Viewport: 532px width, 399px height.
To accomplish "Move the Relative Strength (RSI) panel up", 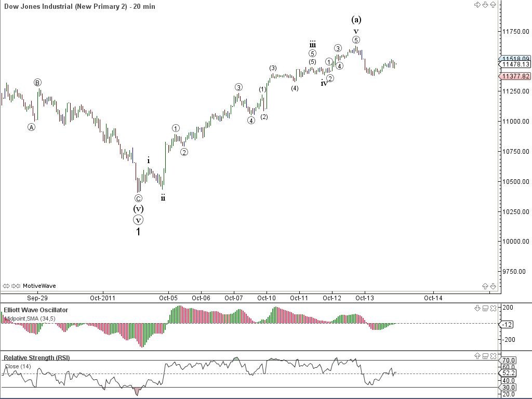I will pyautogui.click(x=477, y=356).
